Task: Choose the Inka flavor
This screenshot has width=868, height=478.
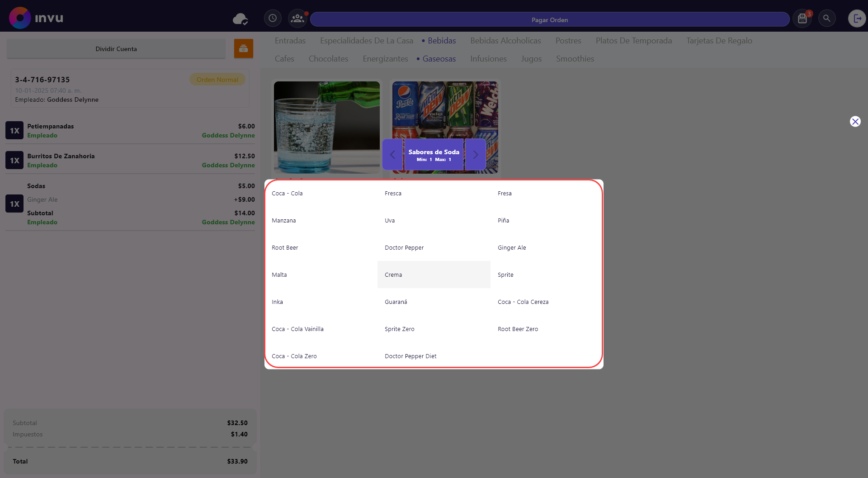Action: (321, 302)
